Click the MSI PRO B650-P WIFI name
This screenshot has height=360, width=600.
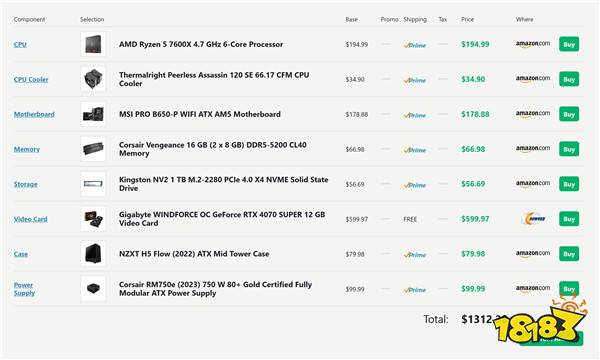(200, 114)
